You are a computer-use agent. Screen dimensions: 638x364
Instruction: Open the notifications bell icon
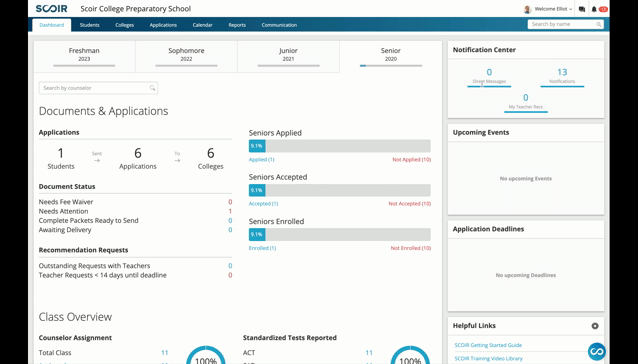coord(594,9)
